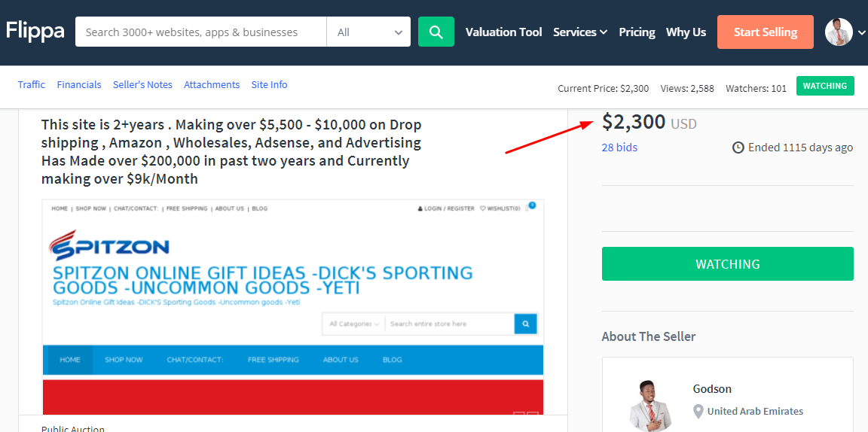Click FREE SHIPPING in Spitzon blue navigation bar

[273, 360]
